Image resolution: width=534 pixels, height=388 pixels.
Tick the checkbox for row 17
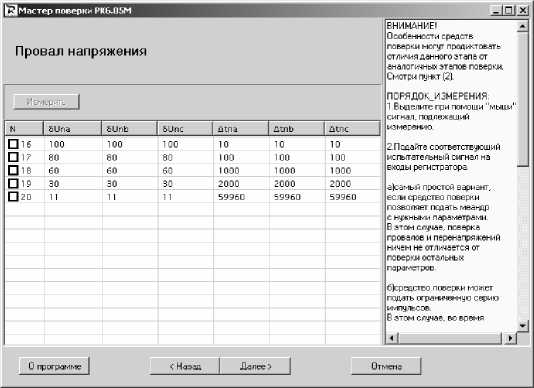click(13, 157)
